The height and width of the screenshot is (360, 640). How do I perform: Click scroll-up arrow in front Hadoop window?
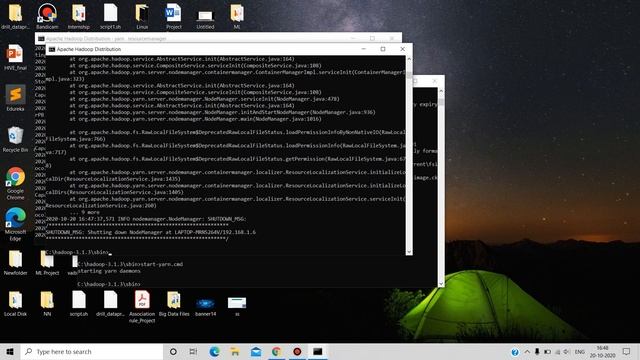tap(409, 59)
